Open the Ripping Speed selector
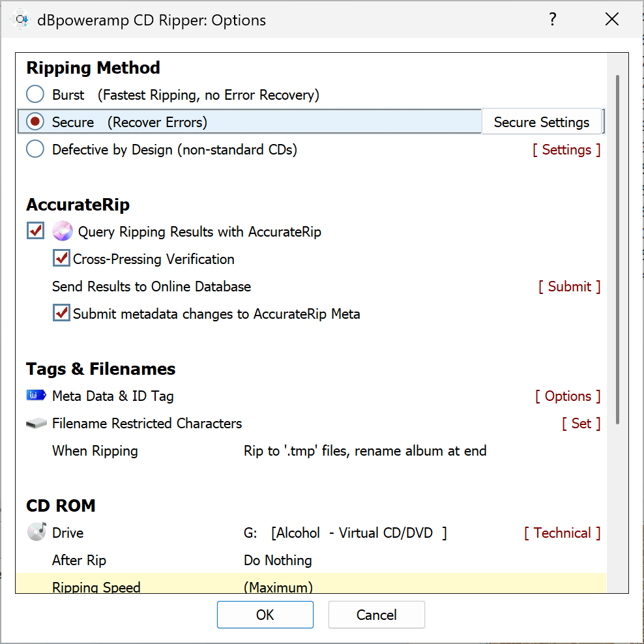This screenshot has height=644, width=644. [x=278, y=587]
